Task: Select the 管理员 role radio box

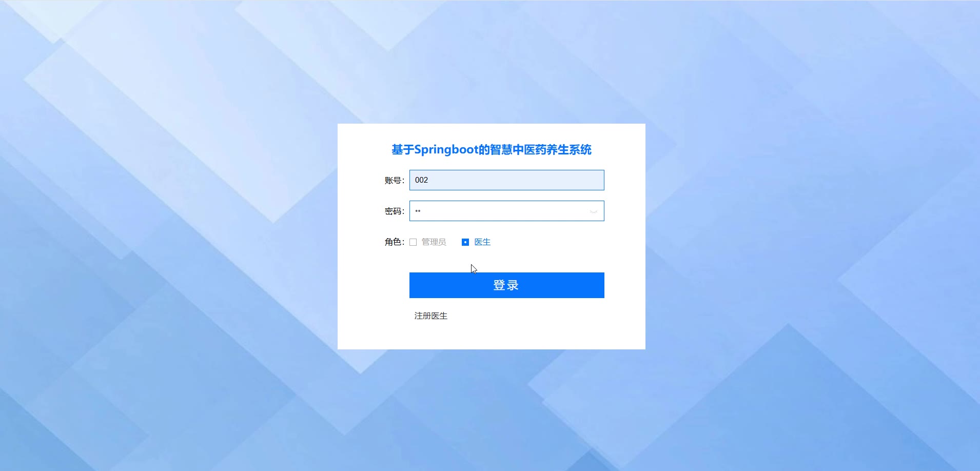Action: 413,242
